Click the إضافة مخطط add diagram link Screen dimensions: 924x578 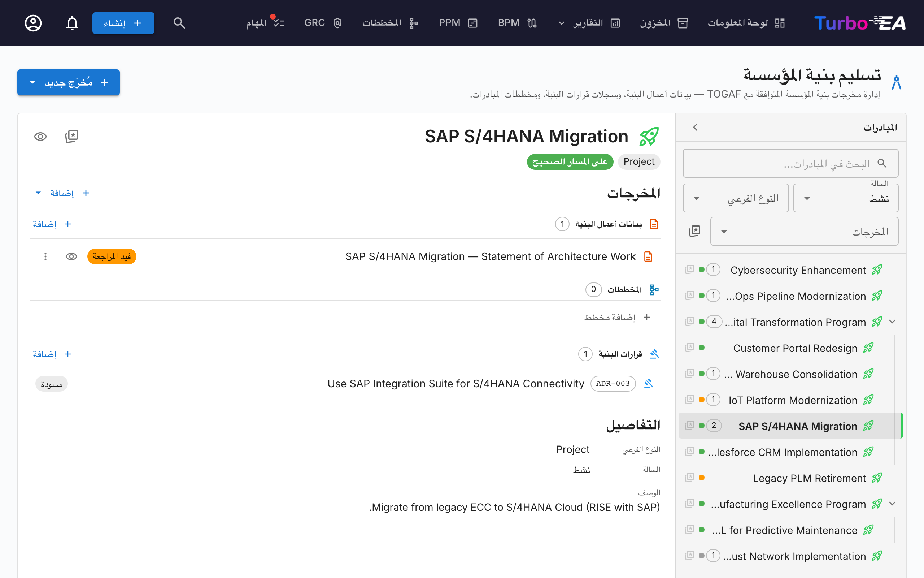[x=617, y=317]
